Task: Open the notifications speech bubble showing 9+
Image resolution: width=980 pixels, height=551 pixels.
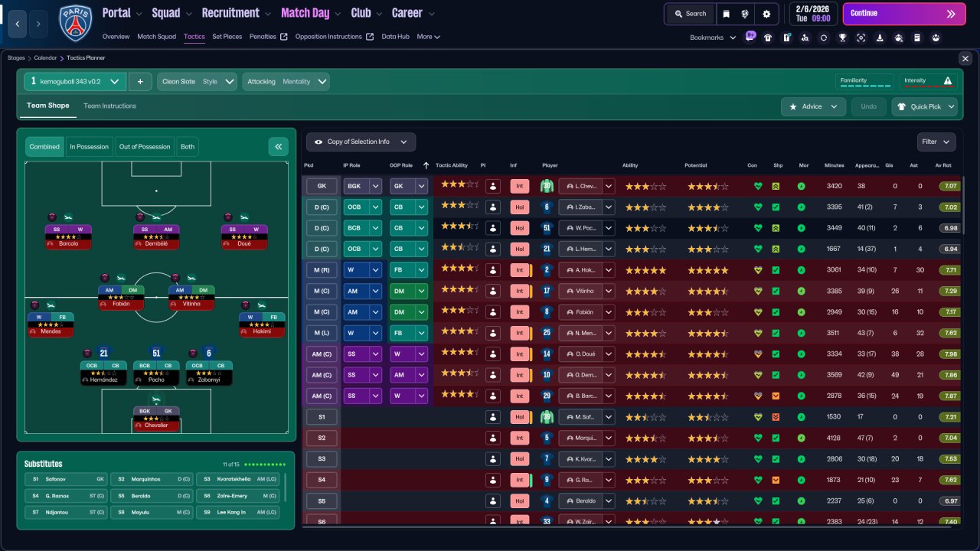Action: pyautogui.click(x=750, y=37)
